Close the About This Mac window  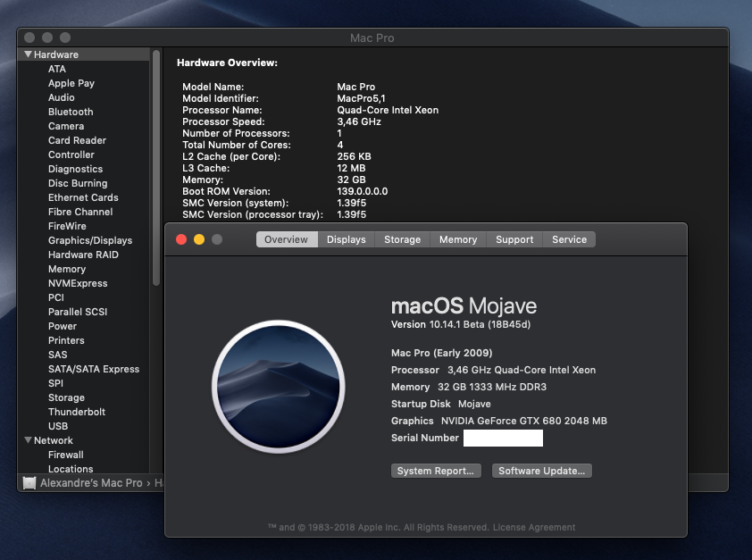point(181,239)
